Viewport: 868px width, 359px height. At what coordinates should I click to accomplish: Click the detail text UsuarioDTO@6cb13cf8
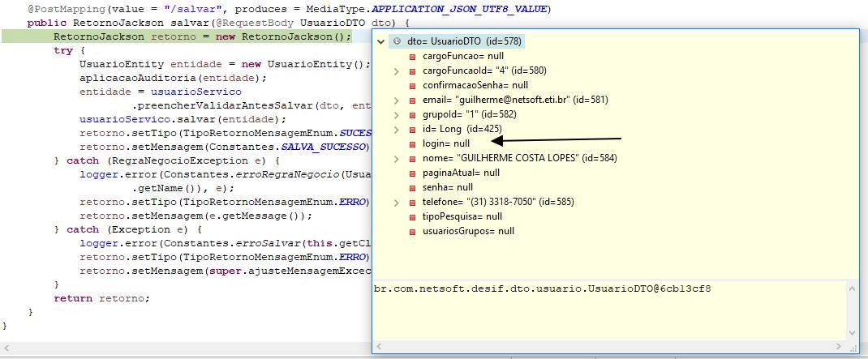pyautogui.click(x=650, y=288)
